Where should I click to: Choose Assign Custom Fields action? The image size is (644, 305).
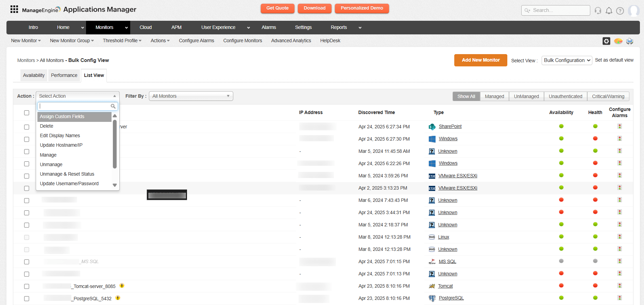tap(74, 117)
